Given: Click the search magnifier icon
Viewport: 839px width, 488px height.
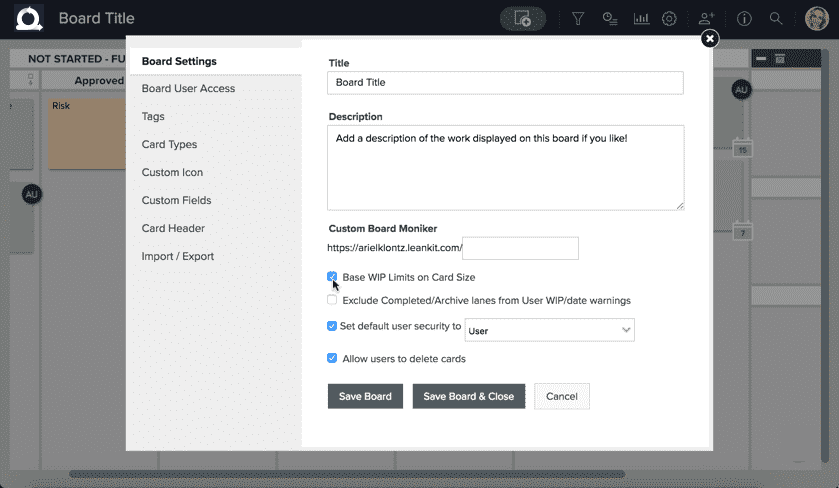Looking at the screenshot, I should coord(776,18).
